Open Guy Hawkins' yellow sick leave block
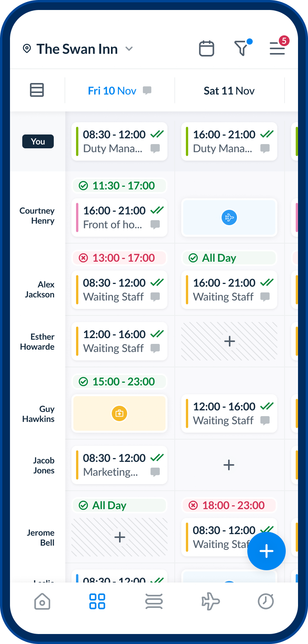The width and height of the screenshot is (308, 644). pyautogui.click(x=119, y=413)
